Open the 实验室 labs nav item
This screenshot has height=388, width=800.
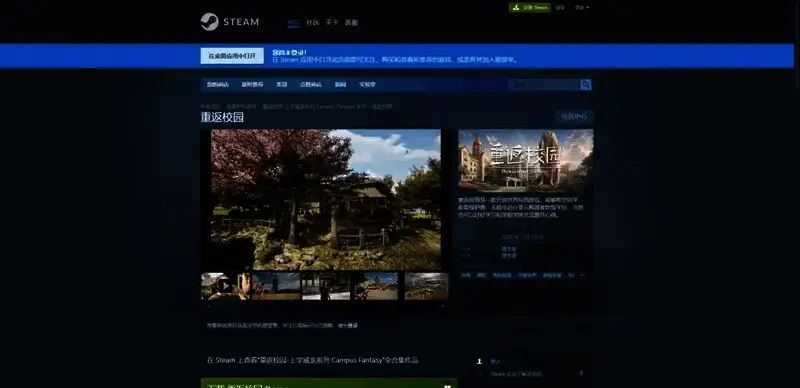367,85
